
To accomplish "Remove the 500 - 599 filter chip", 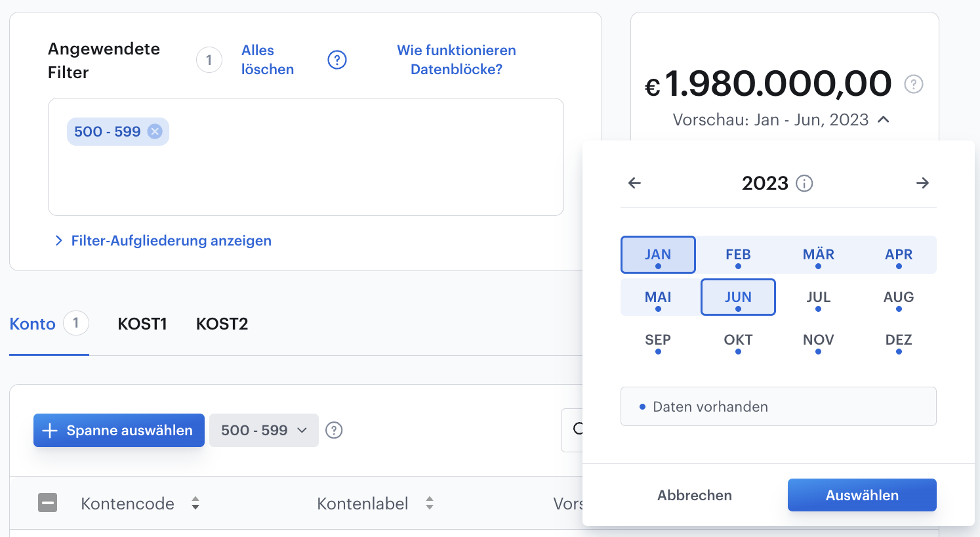I will [x=155, y=131].
